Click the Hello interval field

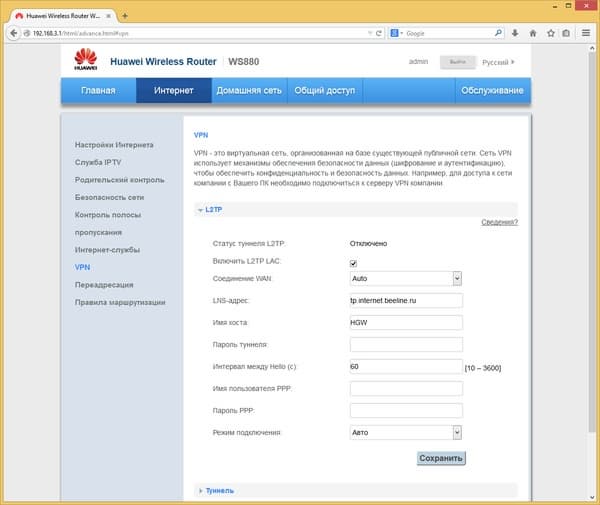click(x=406, y=367)
